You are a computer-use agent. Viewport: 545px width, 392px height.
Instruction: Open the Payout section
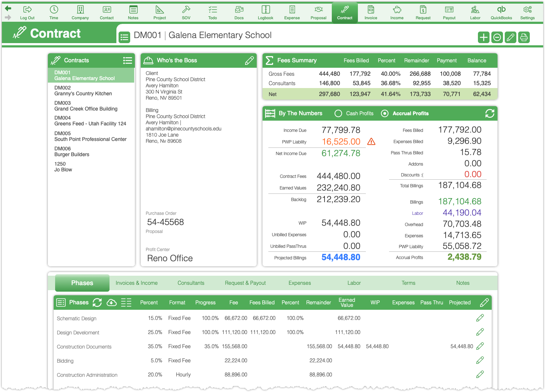tap(449, 12)
